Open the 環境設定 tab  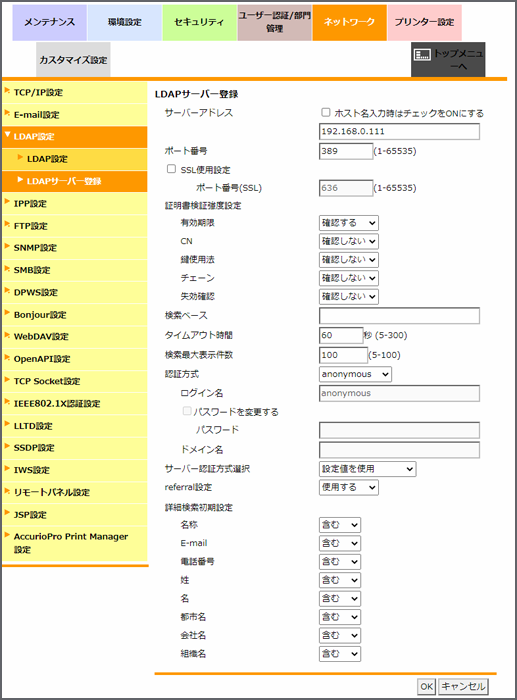tap(125, 22)
